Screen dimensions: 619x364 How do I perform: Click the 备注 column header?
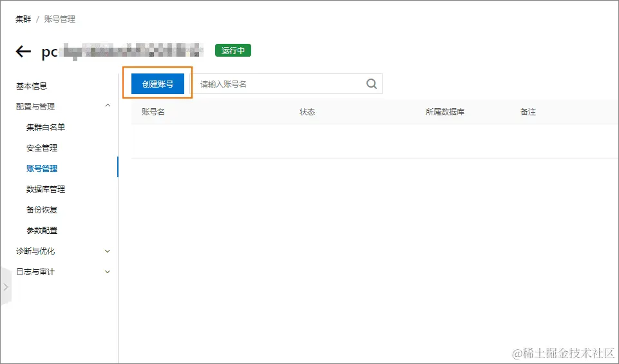pos(528,112)
